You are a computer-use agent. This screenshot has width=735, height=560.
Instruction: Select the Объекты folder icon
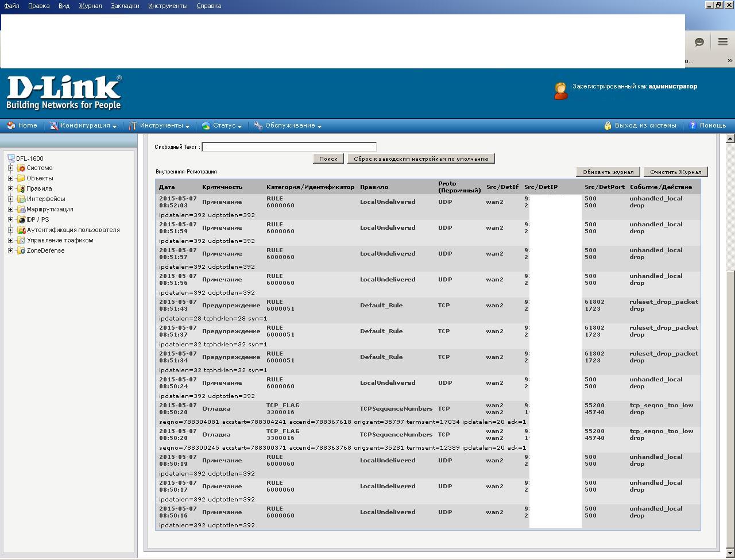(x=21, y=179)
